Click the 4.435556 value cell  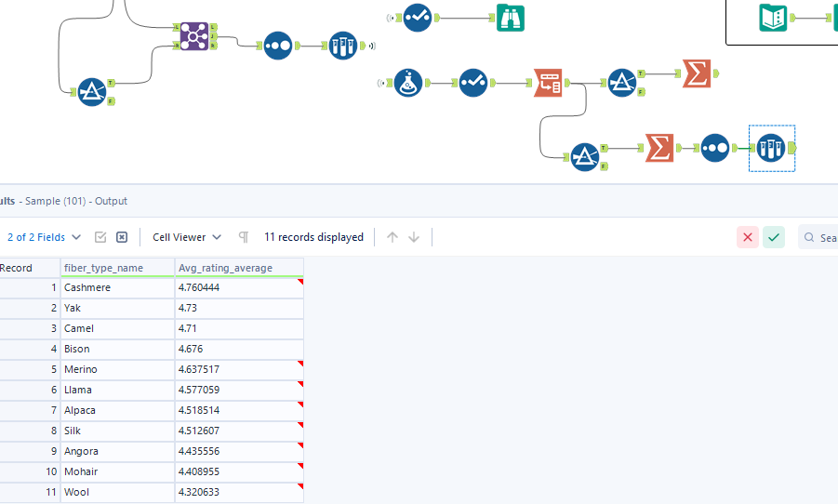239,451
